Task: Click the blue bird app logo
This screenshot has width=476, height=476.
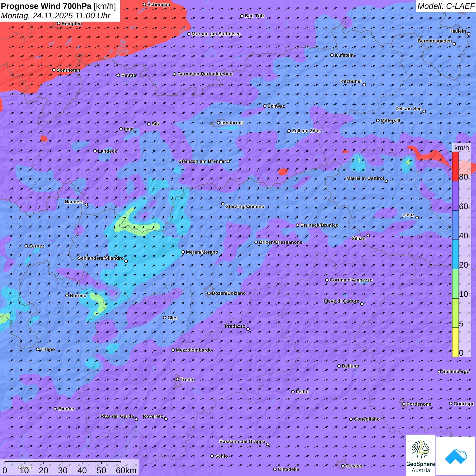Action: tap(456, 456)
